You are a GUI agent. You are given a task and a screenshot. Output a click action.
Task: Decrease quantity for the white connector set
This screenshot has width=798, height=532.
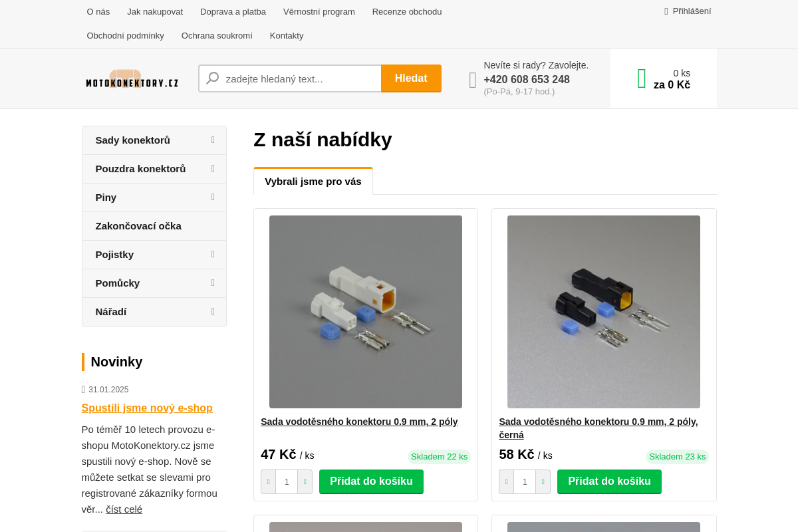point(269,482)
